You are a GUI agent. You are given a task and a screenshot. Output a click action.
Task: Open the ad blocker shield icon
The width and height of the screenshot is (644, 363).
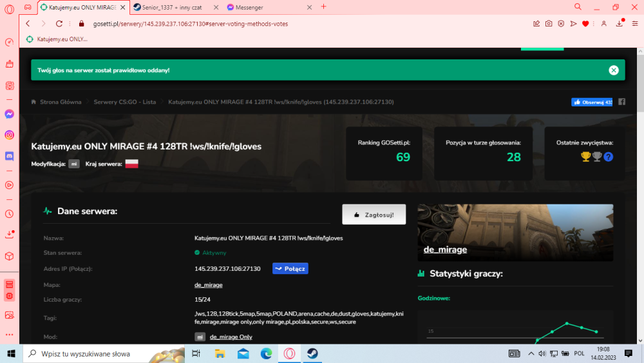561,23
